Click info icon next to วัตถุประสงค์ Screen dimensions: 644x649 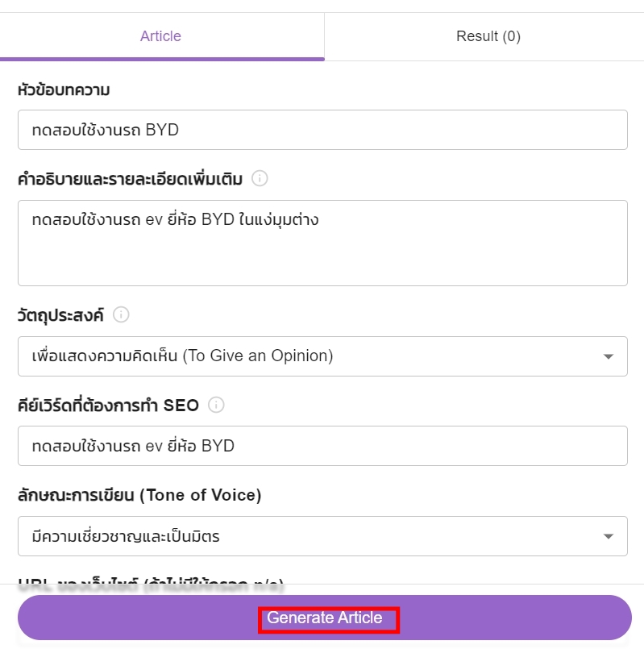click(x=121, y=314)
